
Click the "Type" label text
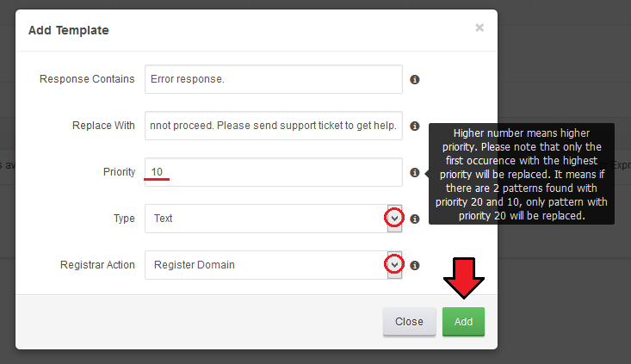click(124, 219)
